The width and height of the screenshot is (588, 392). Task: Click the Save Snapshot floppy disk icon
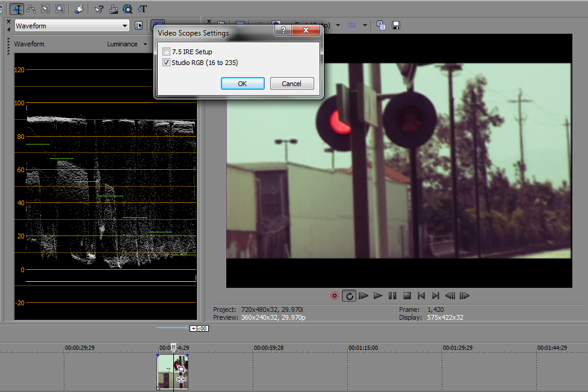pyautogui.click(x=396, y=25)
